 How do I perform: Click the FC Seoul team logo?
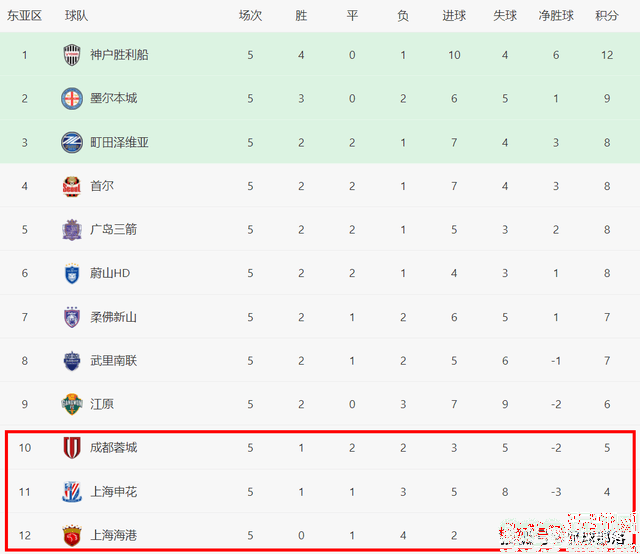pos(72,186)
